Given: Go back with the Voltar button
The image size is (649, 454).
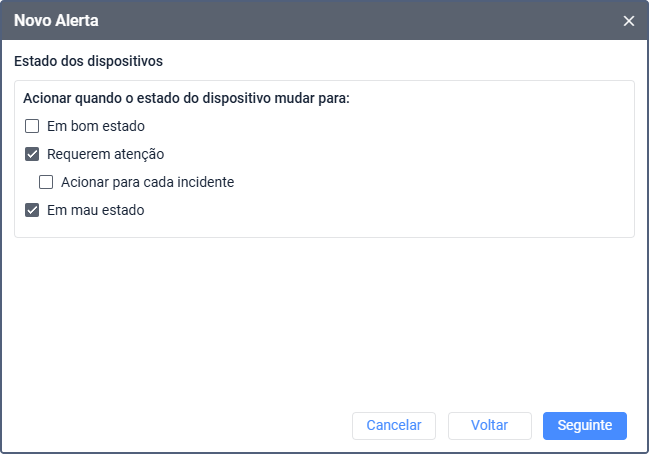Looking at the screenshot, I should (490, 425).
